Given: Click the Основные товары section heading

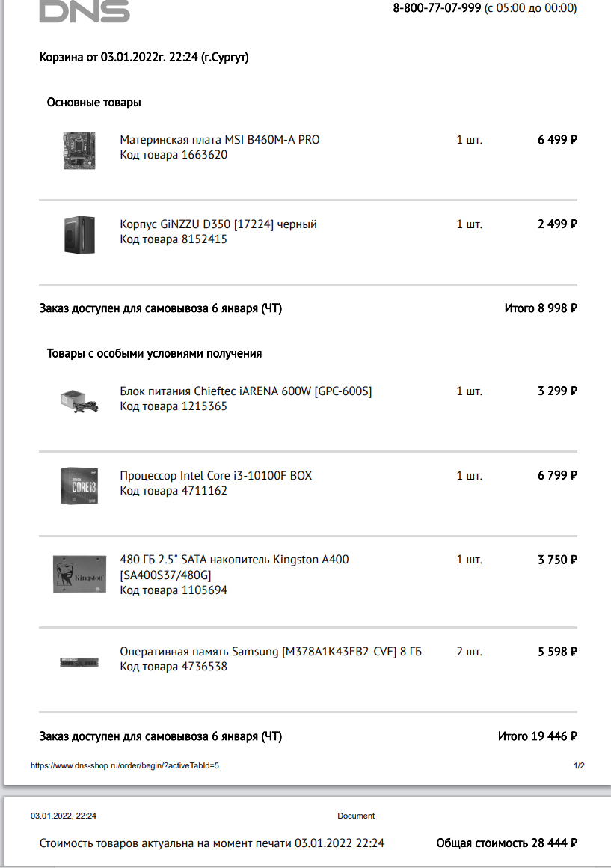Looking at the screenshot, I should tap(94, 103).
